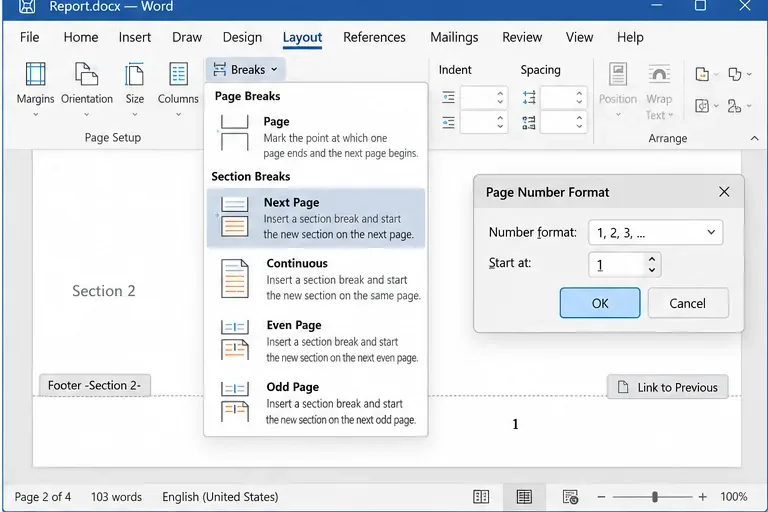Click the 100% zoom level
This screenshot has width=768, height=512.
pos(734,497)
